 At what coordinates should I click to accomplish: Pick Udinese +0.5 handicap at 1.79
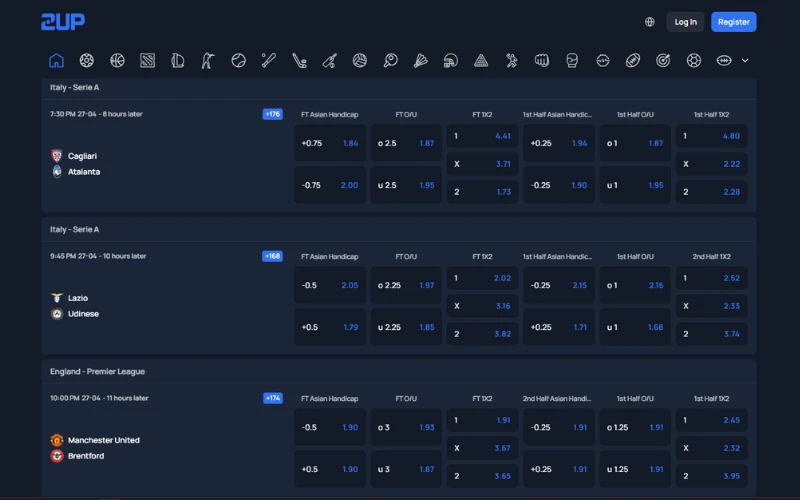(x=330, y=327)
